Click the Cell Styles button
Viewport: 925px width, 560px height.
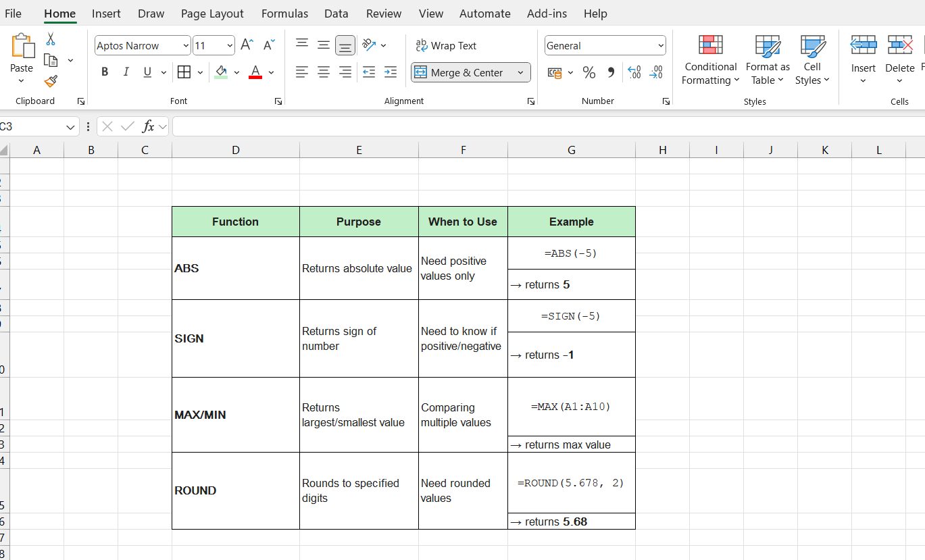pyautogui.click(x=812, y=60)
